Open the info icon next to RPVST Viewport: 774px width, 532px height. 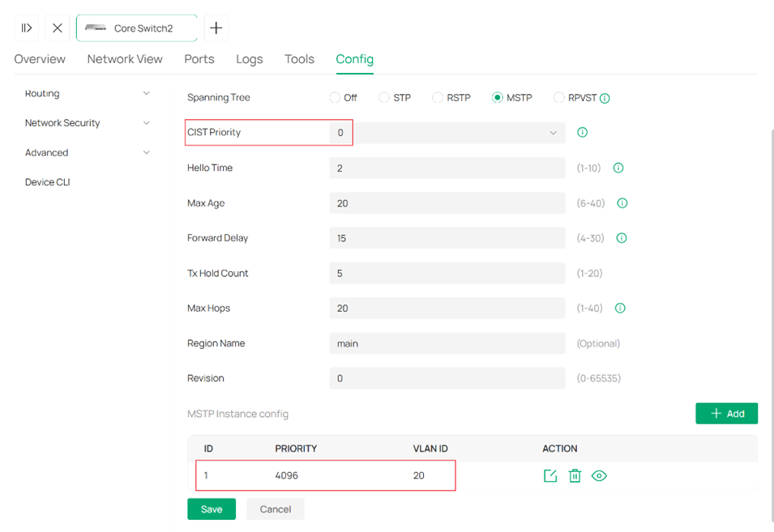tap(605, 98)
